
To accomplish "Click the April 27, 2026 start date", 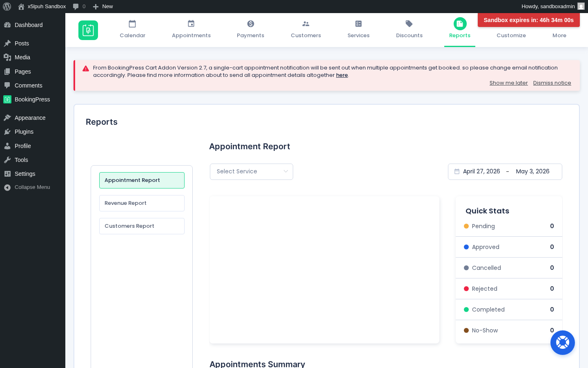I will pos(481,171).
